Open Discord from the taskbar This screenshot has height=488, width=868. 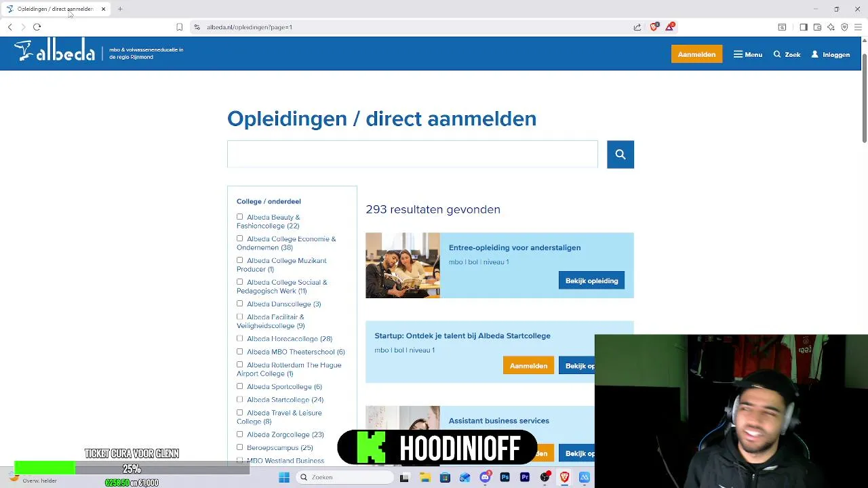coord(485,477)
